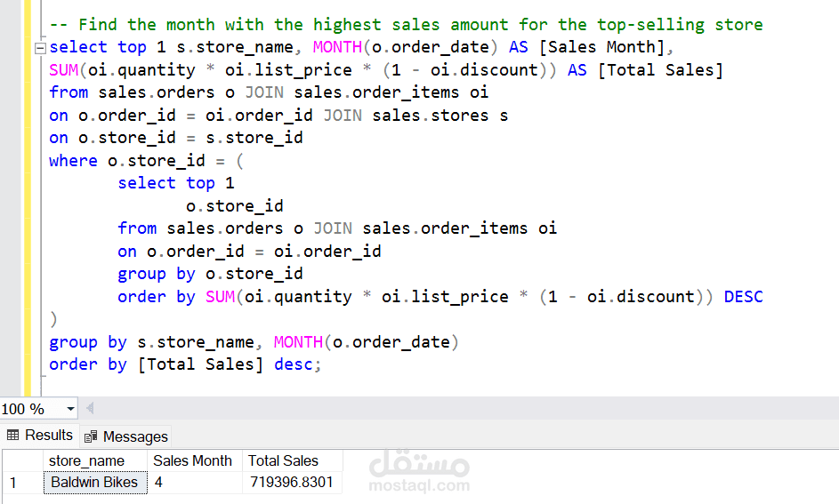Click the horizontal scroll left arrow
The image size is (839, 504).
tap(90, 409)
